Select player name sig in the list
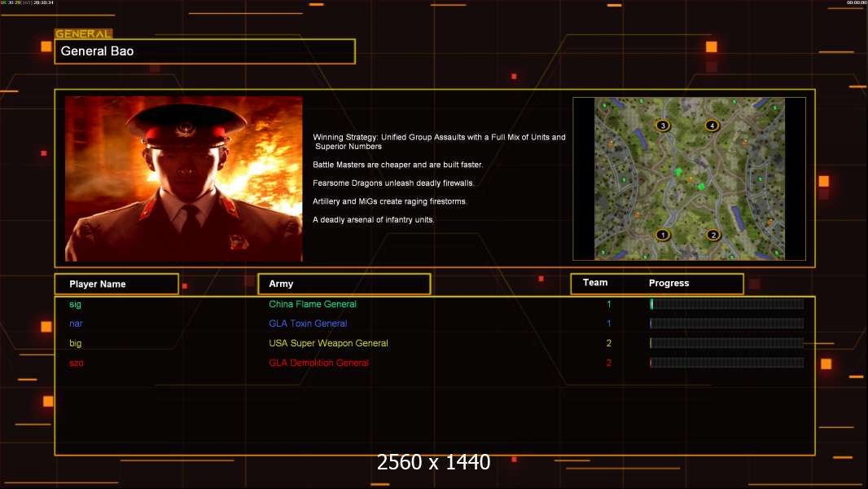 point(76,304)
